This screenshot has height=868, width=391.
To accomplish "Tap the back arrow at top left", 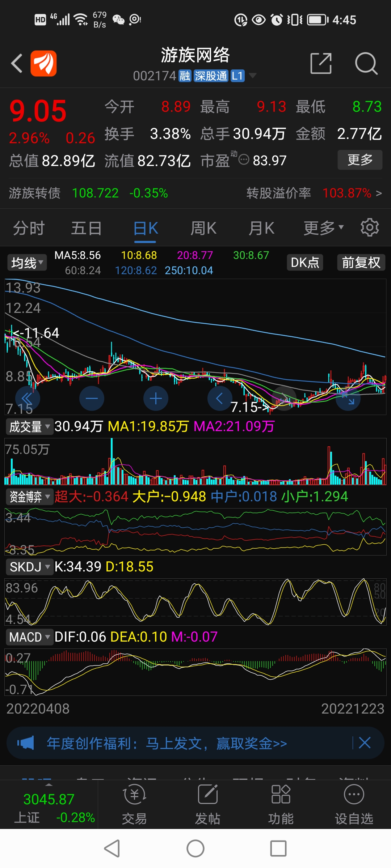I will 17,63.
